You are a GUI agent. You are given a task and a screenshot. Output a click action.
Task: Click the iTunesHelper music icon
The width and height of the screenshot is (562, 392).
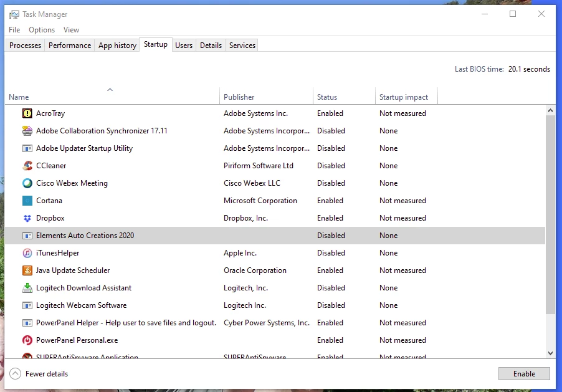click(27, 253)
